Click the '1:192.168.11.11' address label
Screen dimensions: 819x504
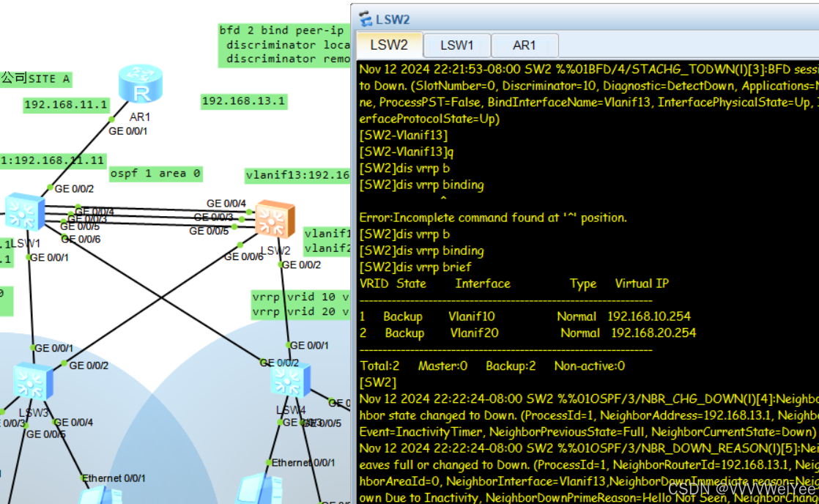pyautogui.click(x=53, y=160)
